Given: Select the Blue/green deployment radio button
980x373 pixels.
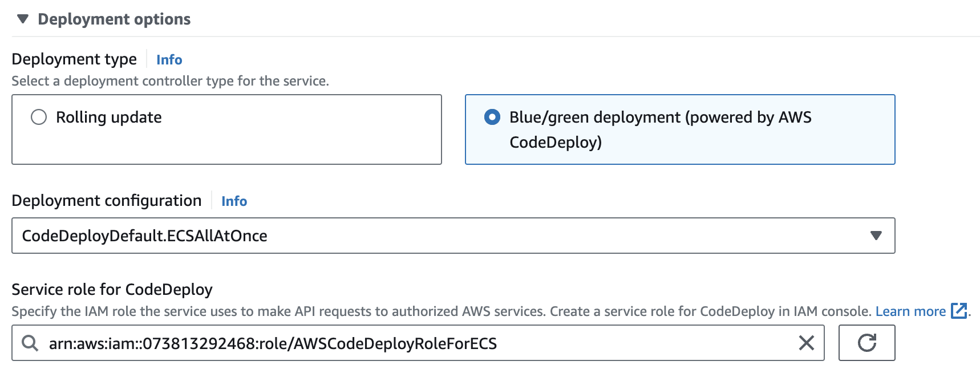Looking at the screenshot, I should click(492, 117).
